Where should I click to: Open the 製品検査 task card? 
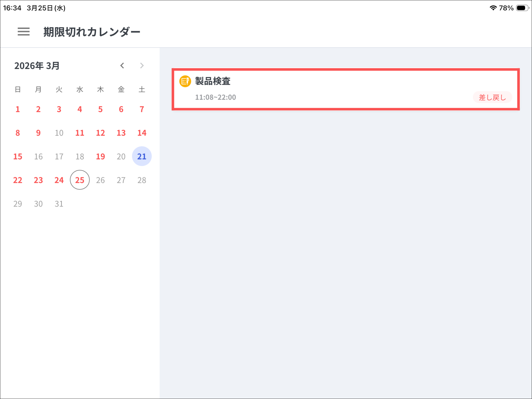pyautogui.click(x=345, y=89)
